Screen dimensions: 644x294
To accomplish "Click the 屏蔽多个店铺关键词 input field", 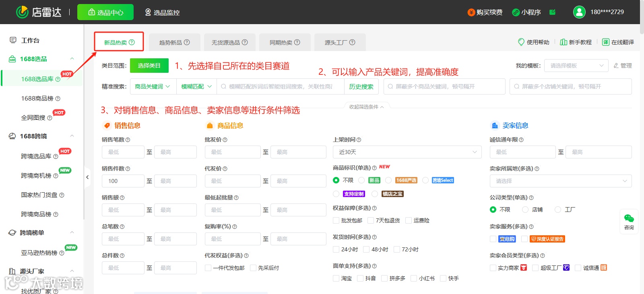I will coord(571,86).
